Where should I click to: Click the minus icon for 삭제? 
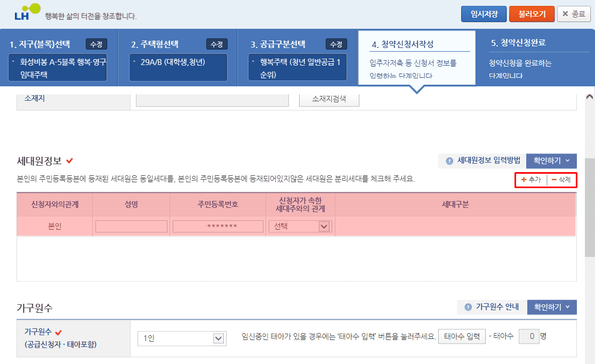pos(554,180)
